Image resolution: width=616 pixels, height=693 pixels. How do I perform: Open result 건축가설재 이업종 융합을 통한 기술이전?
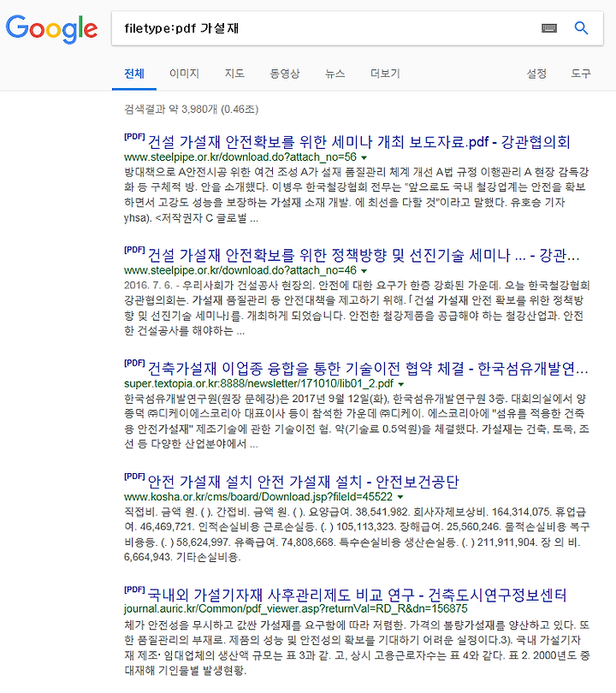(368, 369)
